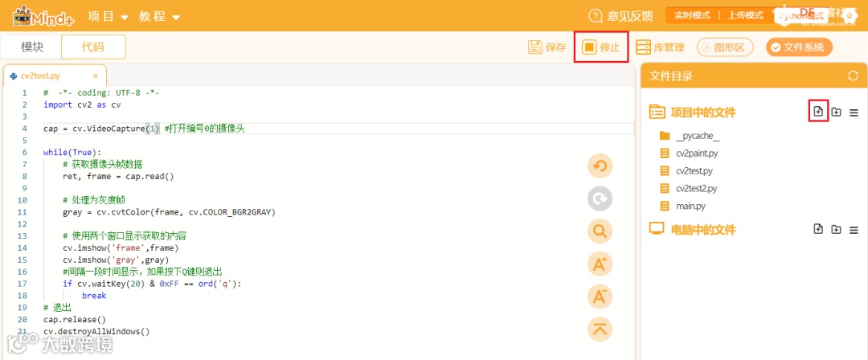Open cv2test.py in file list

(x=686, y=170)
